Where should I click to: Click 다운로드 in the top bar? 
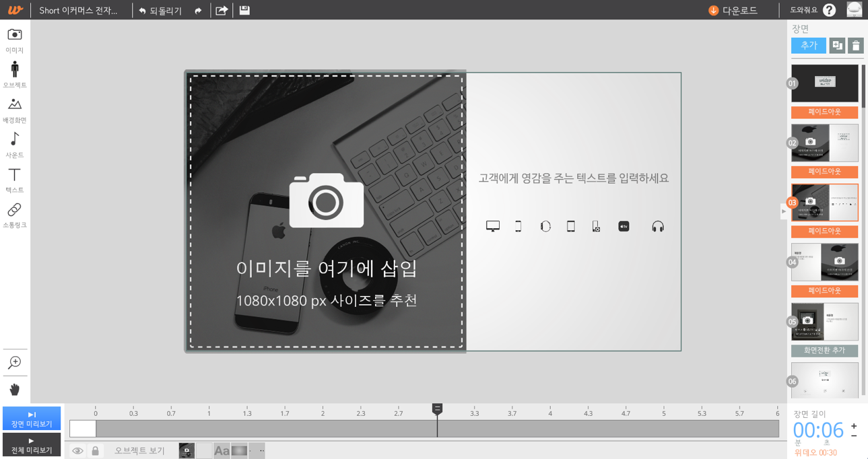pos(733,11)
